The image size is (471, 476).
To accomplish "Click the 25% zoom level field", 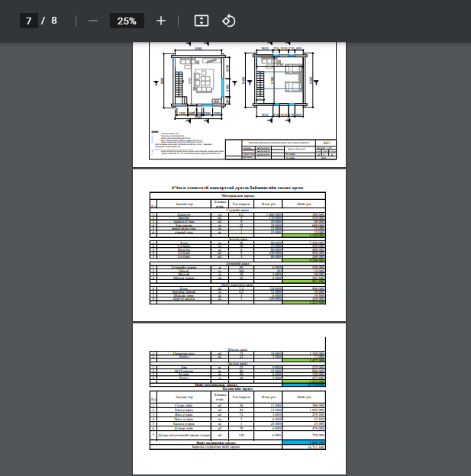I will coord(127,21).
